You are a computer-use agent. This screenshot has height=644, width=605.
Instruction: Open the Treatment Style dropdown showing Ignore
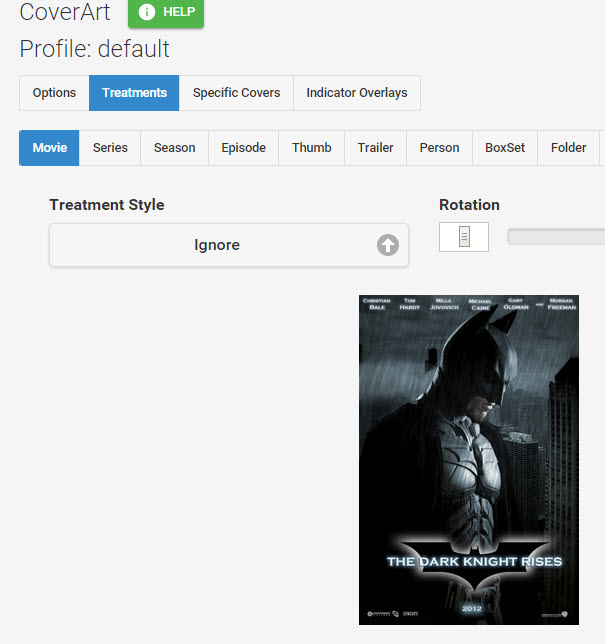pos(229,245)
